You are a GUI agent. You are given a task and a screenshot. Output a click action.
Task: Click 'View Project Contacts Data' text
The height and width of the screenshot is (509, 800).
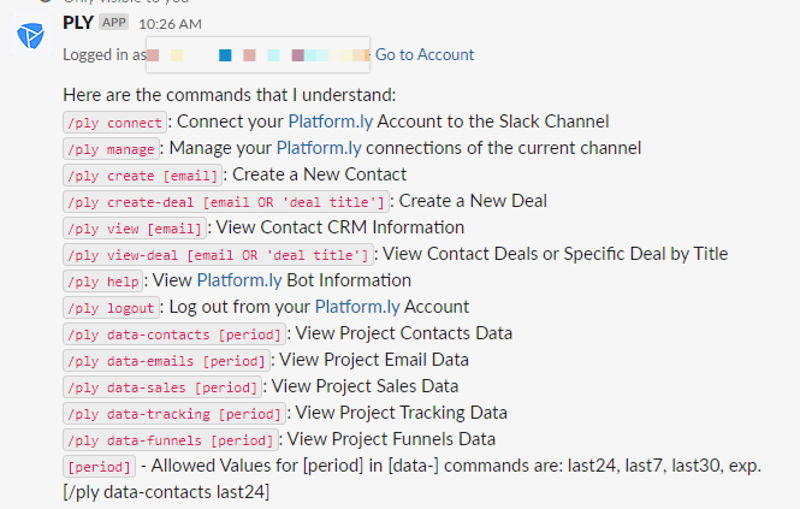pos(404,334)
